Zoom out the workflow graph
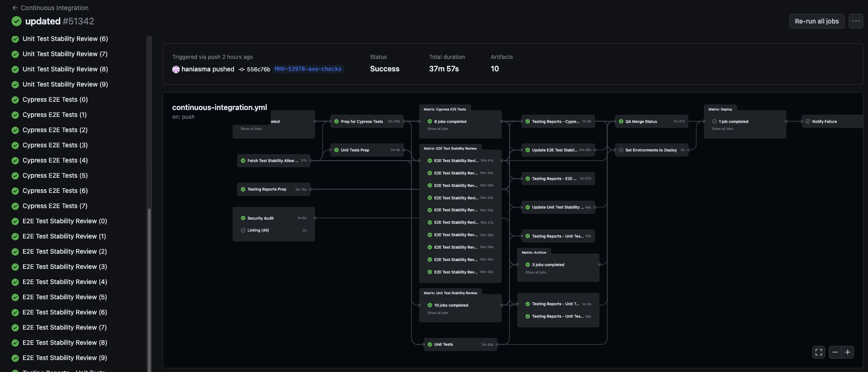 point(835,352)
